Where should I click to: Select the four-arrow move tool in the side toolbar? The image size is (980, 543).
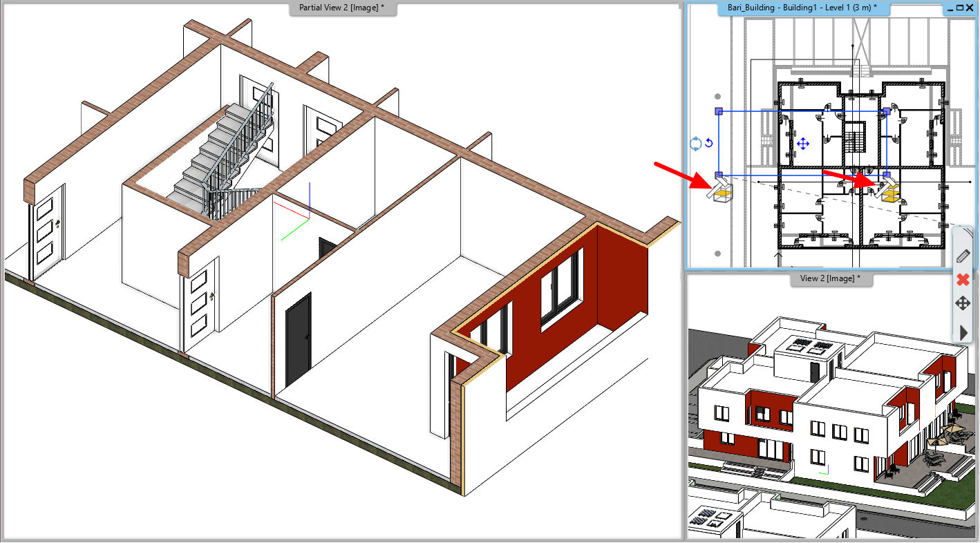point(963,303)
